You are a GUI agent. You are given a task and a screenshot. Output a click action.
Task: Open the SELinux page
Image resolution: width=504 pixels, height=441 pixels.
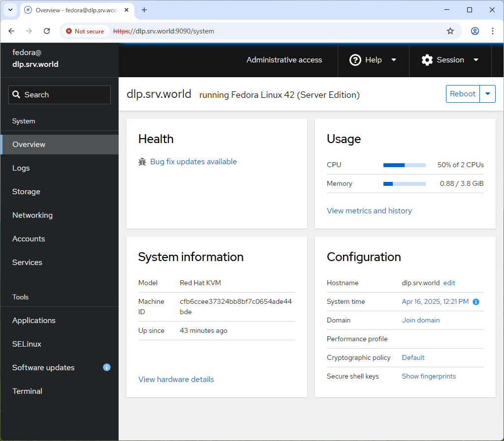point(60,344)
